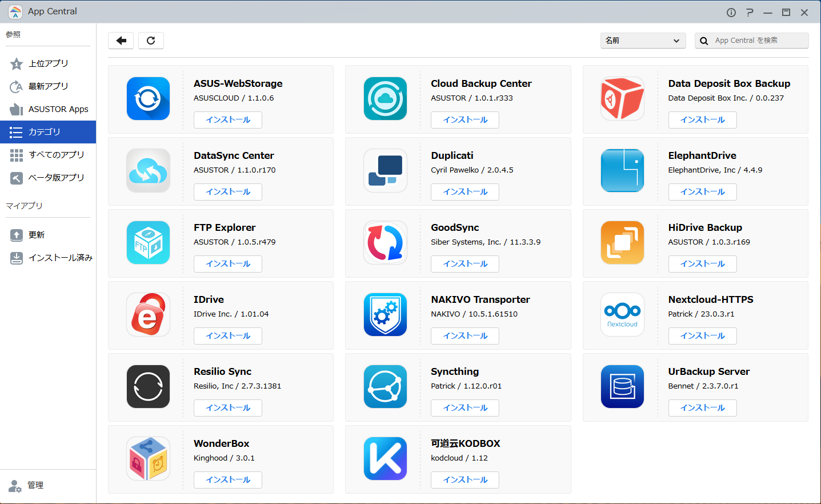Click the search magnifier icon
The height and width of the screenshot is (504, 821).
click(704, 41)
